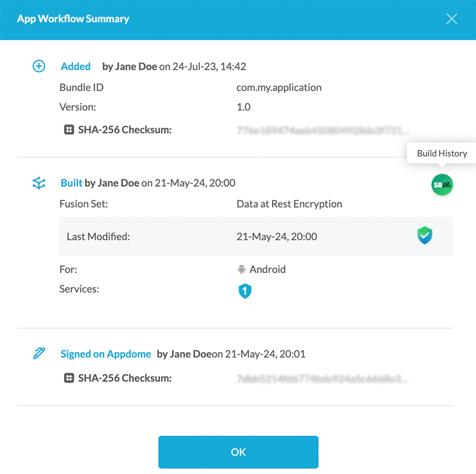The image size is (476, 474).
Task: Open the Built section link
Action: coord(71,183)
